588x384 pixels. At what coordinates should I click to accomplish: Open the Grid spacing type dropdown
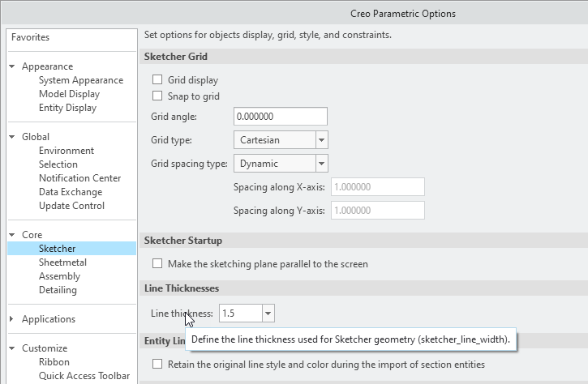(321, 164)
